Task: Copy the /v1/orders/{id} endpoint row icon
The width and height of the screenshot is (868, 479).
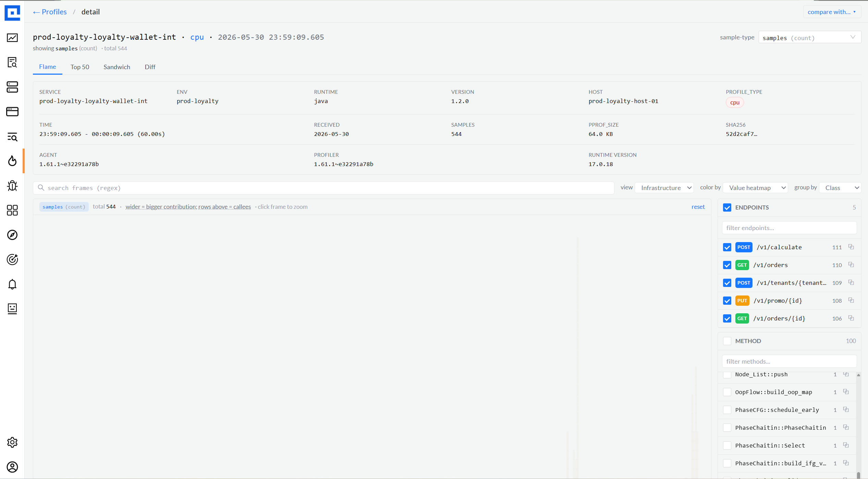Action: coord(851,318)
